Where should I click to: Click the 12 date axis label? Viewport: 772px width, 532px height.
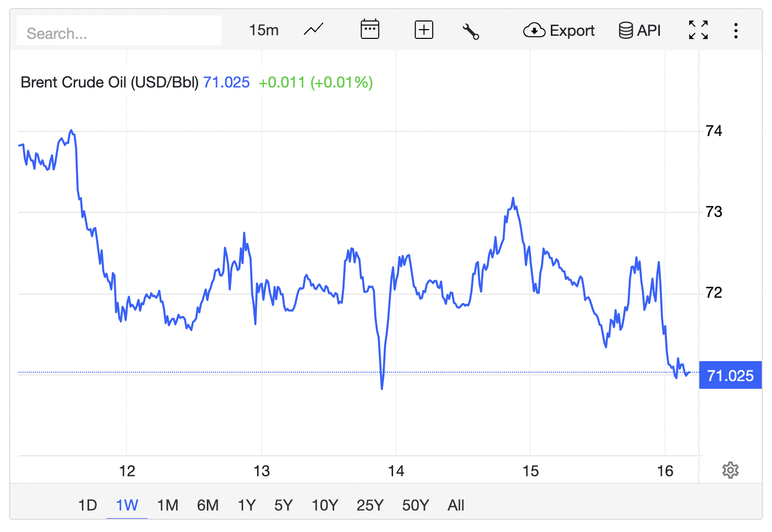[x=127, y=471]
